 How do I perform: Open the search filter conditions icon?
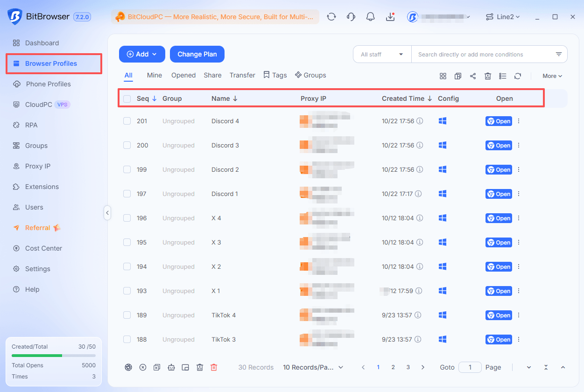coord(559,54)
